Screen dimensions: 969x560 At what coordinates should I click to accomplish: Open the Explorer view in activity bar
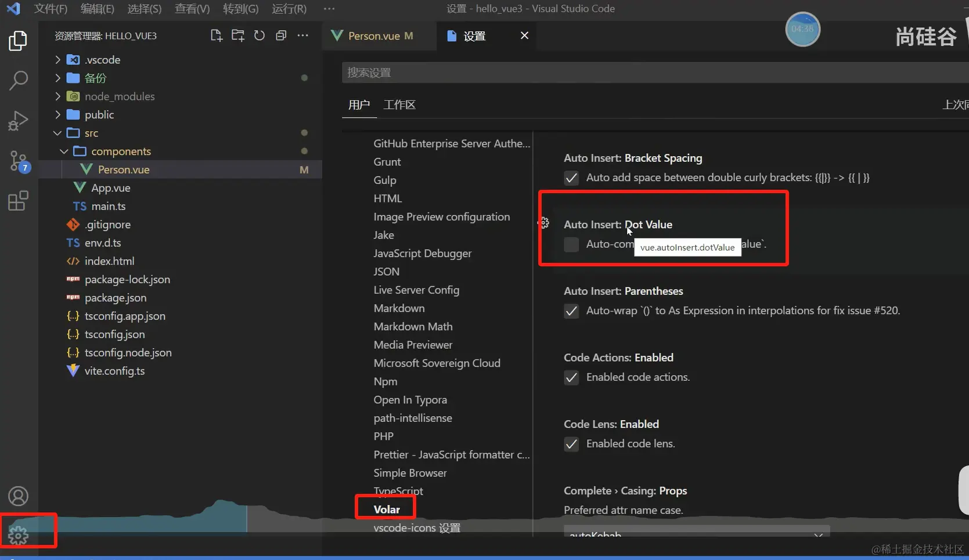[18, 41]
